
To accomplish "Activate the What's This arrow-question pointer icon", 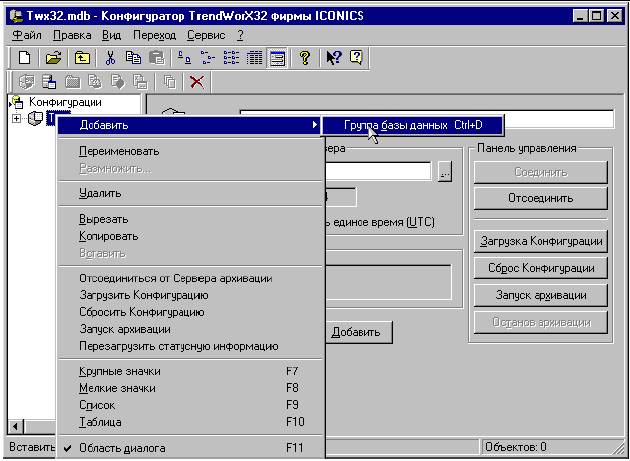I will pos(333,58).
